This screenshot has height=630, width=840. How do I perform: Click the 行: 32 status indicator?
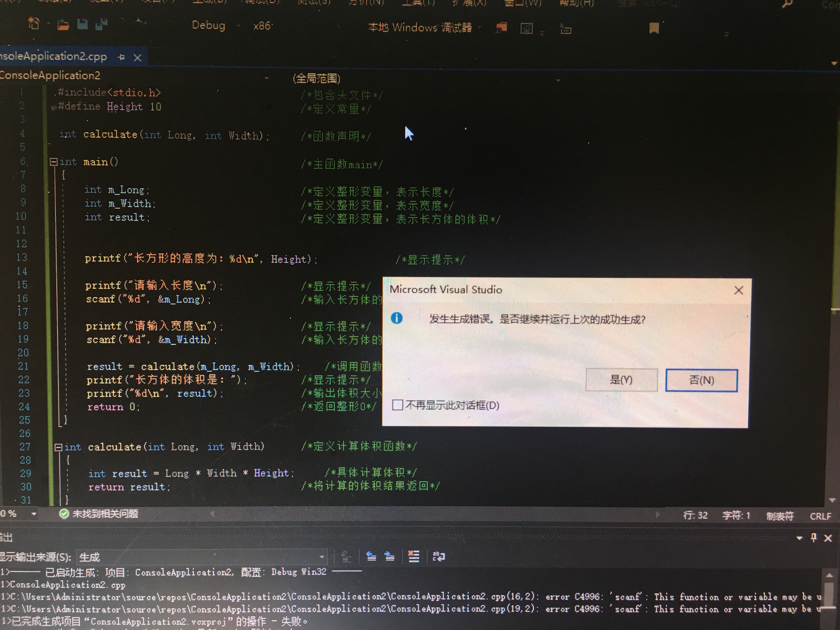click(x=695, y=515)
